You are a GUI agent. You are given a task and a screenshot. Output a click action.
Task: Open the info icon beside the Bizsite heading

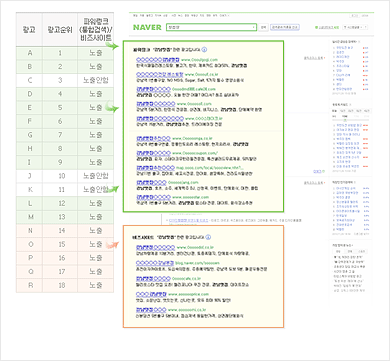pos(208,237)
